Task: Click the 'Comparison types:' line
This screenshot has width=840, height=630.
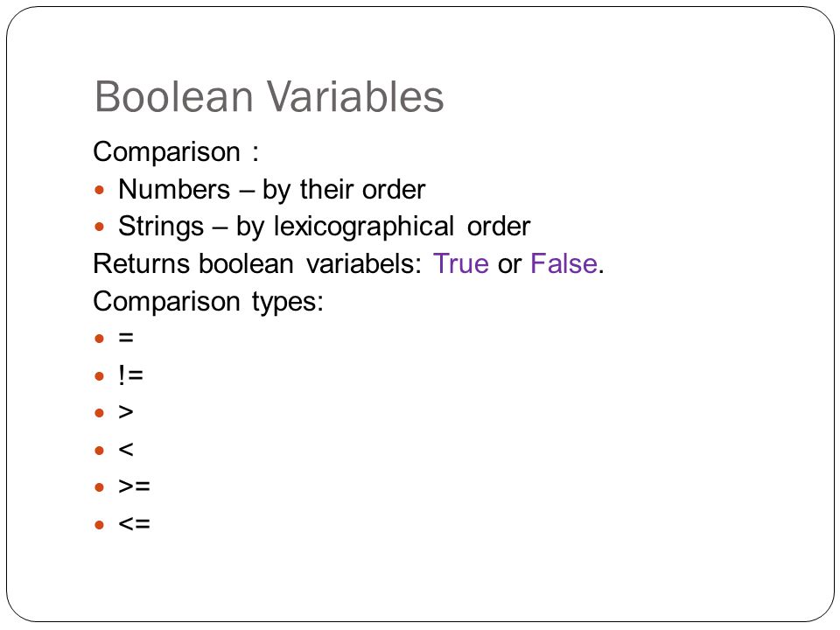Action: [x=208, y=301]
